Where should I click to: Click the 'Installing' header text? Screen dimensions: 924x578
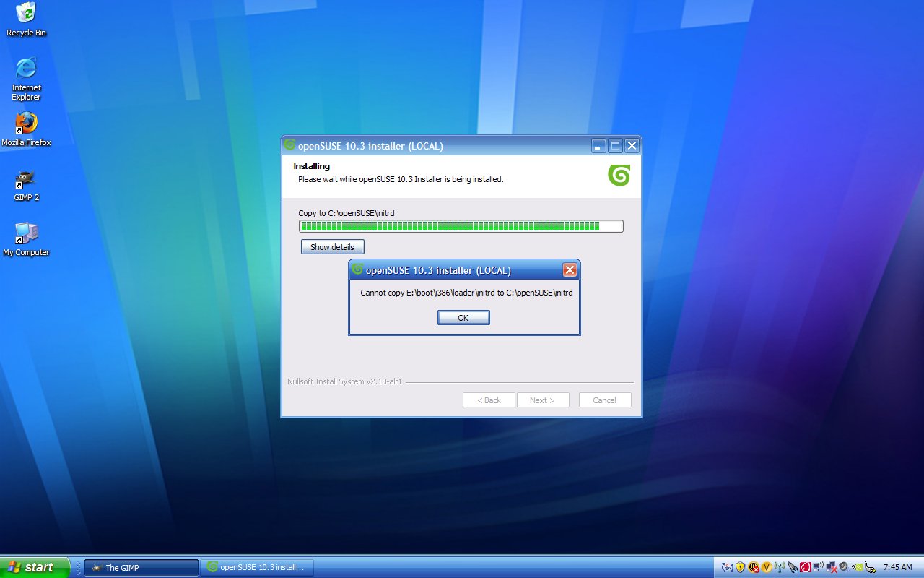[x=311, y=166]
